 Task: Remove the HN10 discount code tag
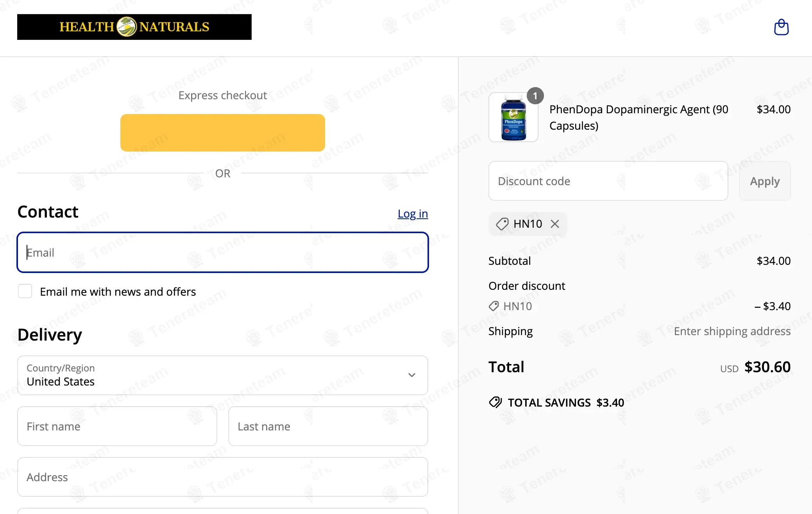click(x=555, y=224)
